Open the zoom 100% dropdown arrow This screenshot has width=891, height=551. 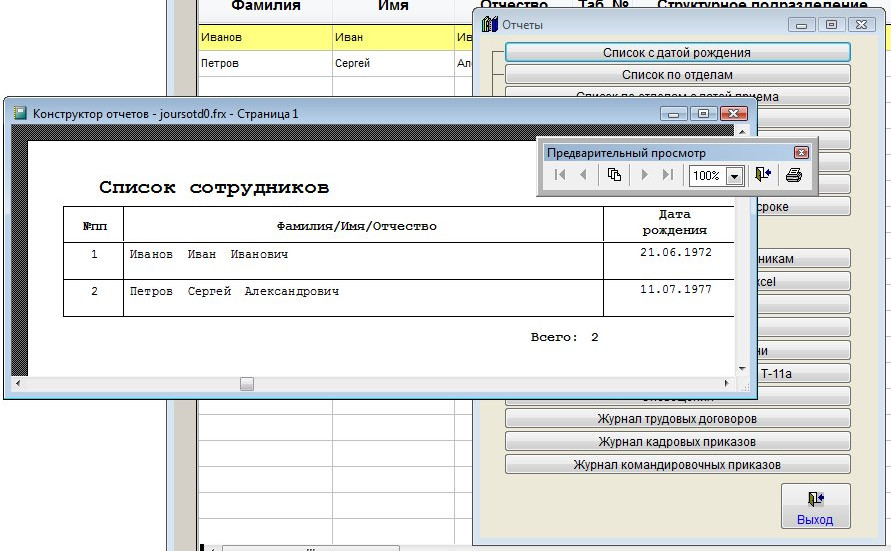coord(734,176)
